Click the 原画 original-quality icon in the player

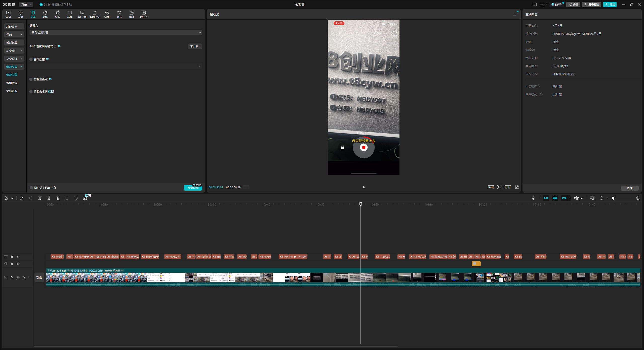pos(491,187)
